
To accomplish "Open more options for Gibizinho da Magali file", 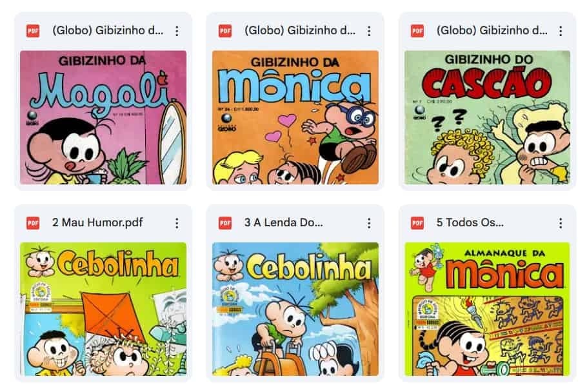I will (177, 31).
